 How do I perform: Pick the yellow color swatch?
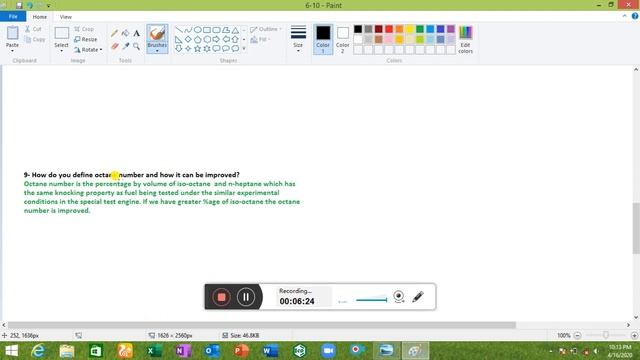click(409, 29)
